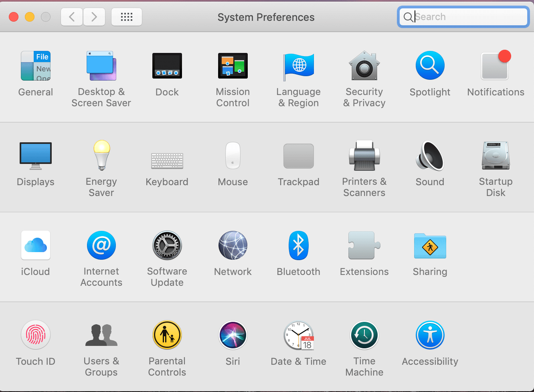Open Network preferences
The width and height of the screenshot is (534, 392).
pos(233,245)
